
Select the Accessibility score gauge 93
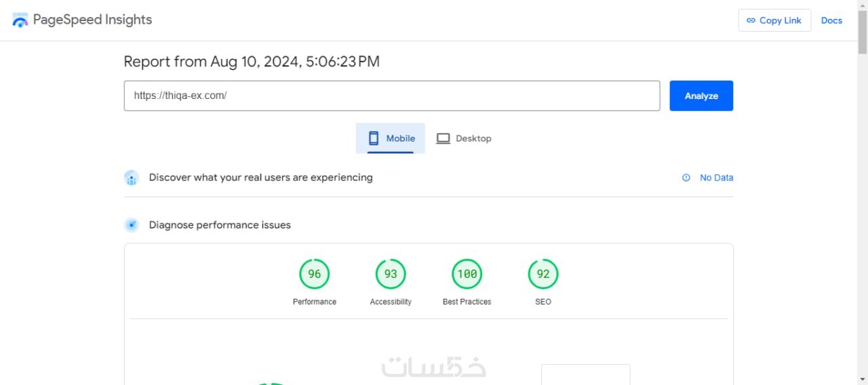(x=391, y=274)
